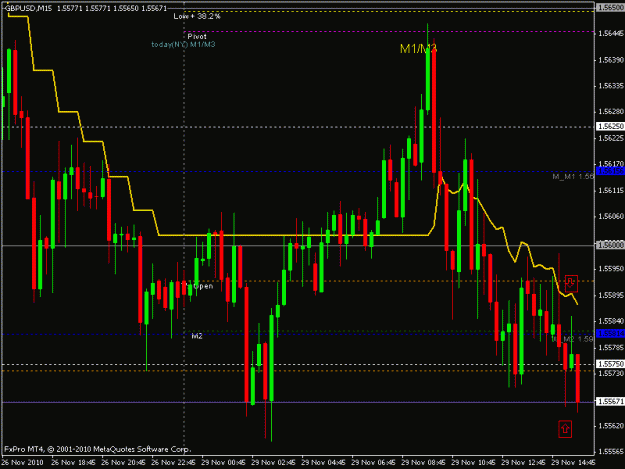Click the '26 Nov 20:45' time label
625x469 pixels.
(123, 463)
